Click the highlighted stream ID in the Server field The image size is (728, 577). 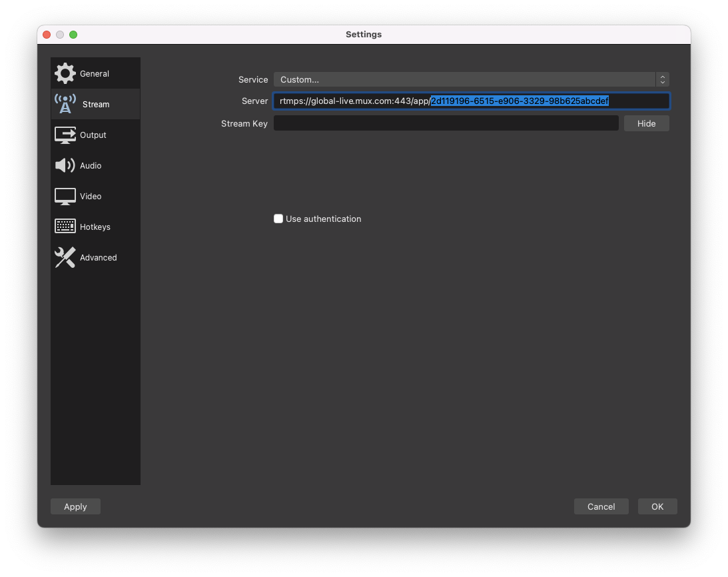(520, 101)
